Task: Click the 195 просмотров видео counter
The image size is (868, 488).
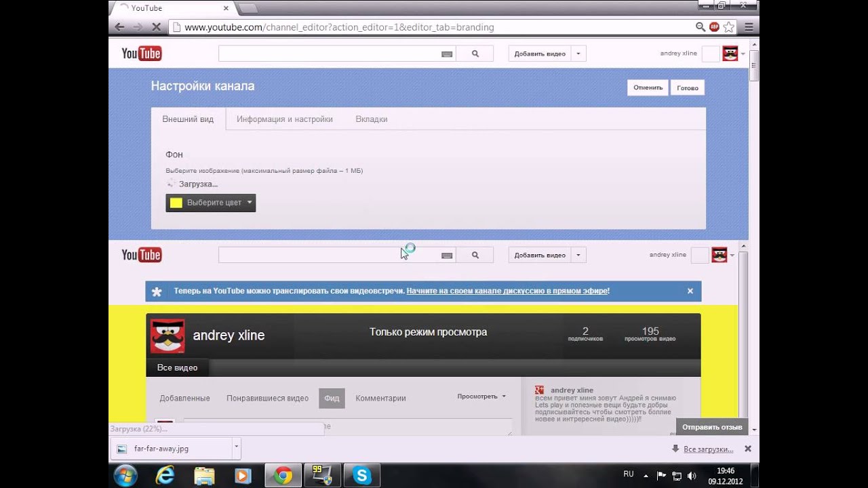Action: point(650,334)
